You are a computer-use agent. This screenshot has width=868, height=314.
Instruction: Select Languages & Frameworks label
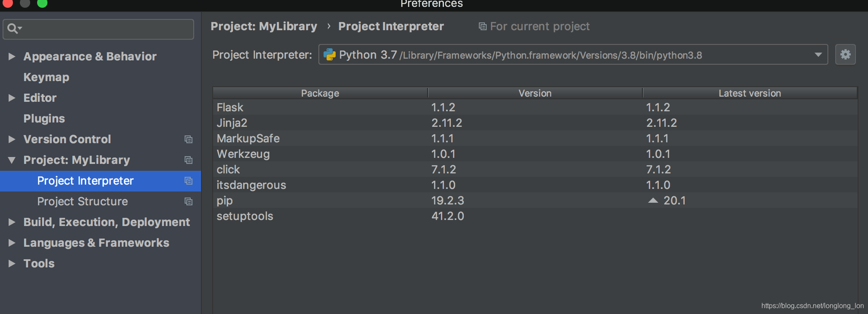coord(96,243)
